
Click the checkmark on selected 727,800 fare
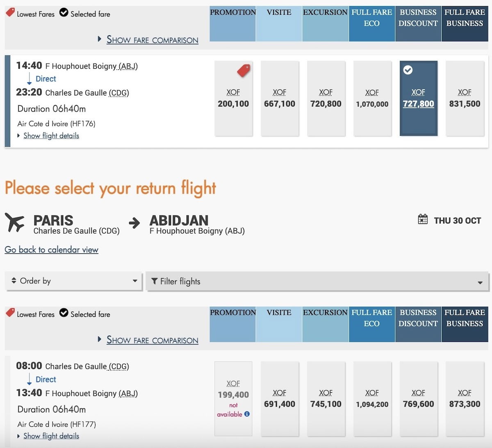tap(408, 70)
